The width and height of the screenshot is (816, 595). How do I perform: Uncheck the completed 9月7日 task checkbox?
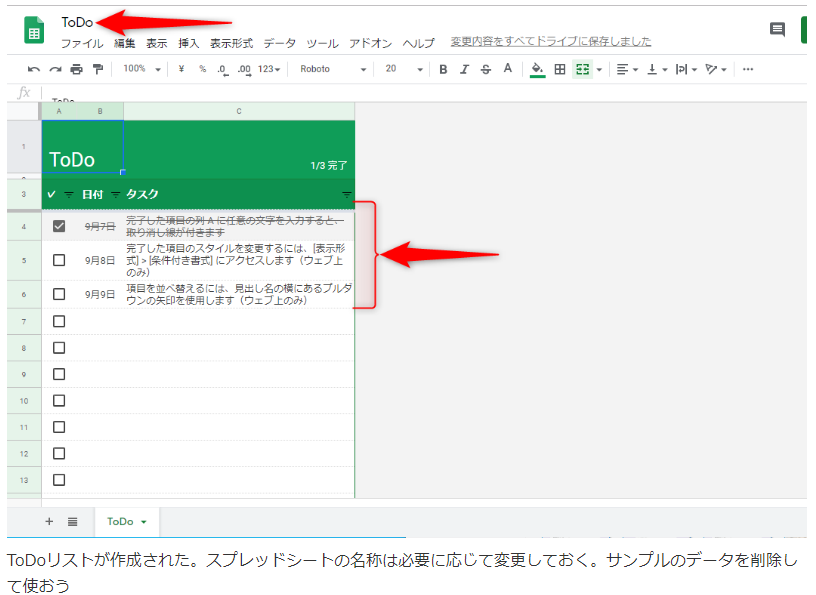(x=59, y=226)
